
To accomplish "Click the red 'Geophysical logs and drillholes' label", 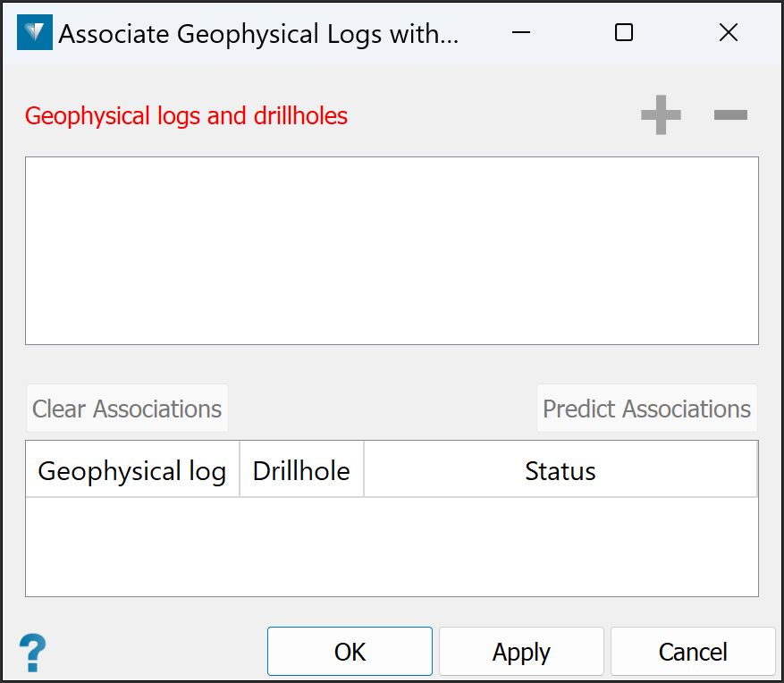I will [186, 116].
